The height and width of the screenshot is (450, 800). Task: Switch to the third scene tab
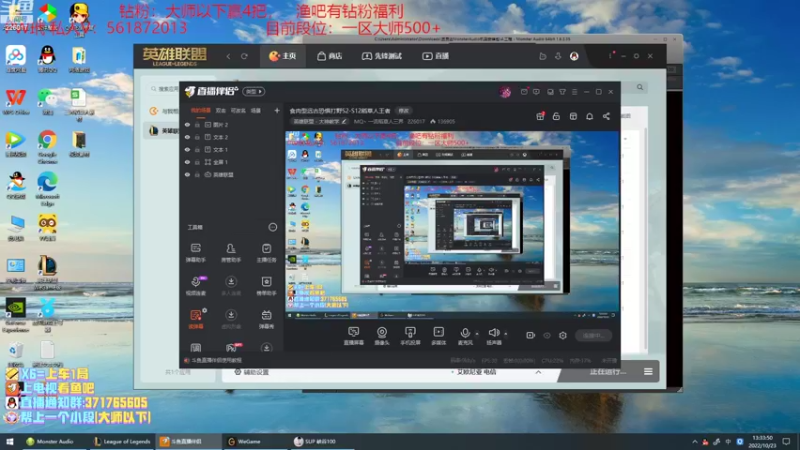[238, 110]
